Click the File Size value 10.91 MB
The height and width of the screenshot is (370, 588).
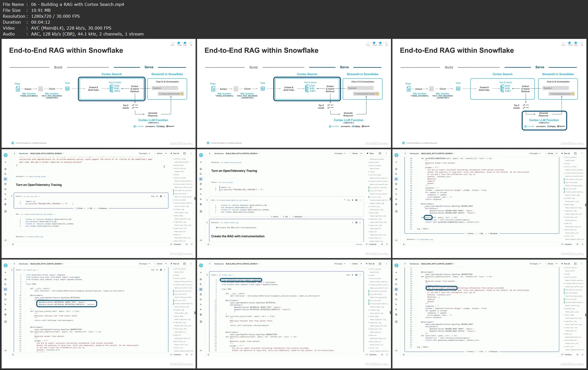point(41,10)
